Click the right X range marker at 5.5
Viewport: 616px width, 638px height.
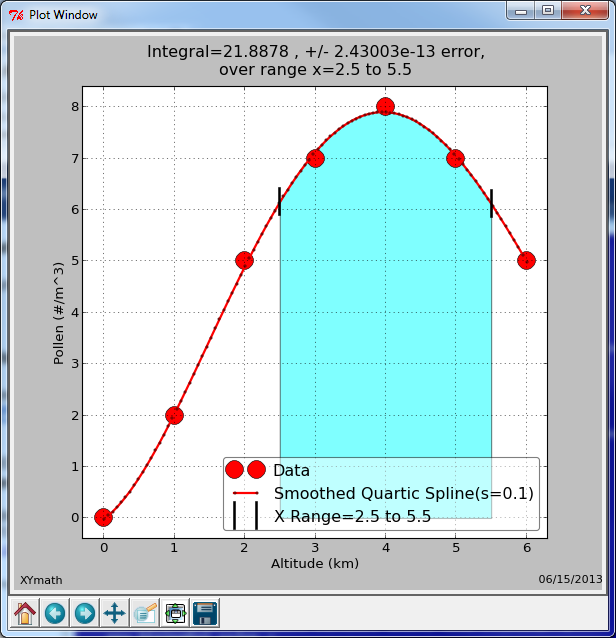pos(491,202)
